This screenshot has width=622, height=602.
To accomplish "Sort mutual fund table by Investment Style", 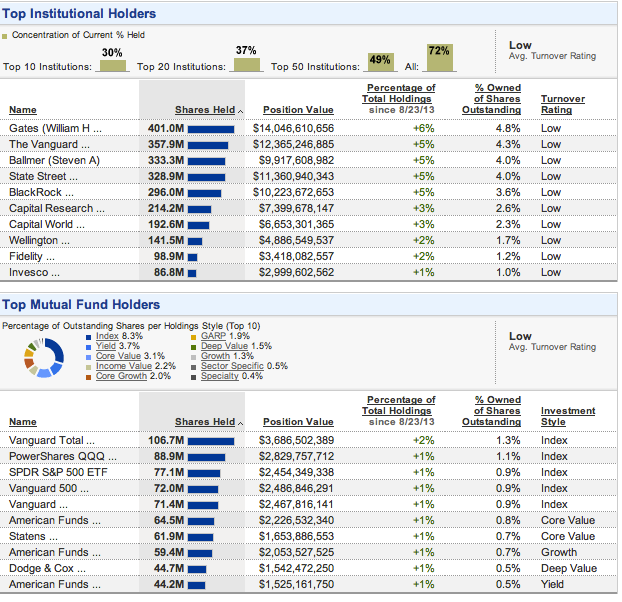I will (x=568, y=416).
